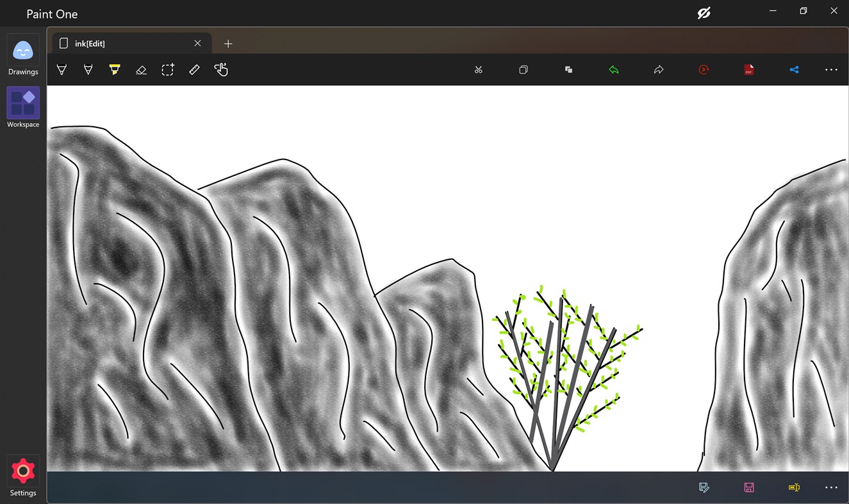
Task: Choose the Lasso selection tool
Action: 167,69
